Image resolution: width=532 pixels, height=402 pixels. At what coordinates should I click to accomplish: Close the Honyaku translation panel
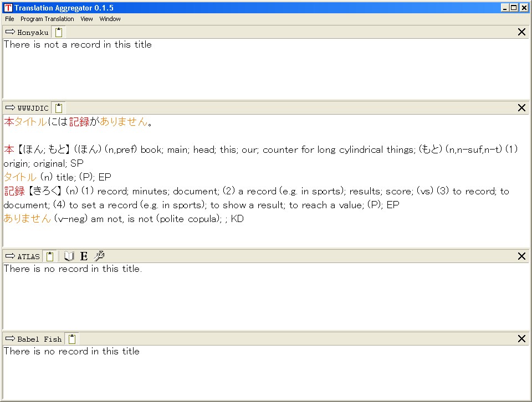pos(521,32)
